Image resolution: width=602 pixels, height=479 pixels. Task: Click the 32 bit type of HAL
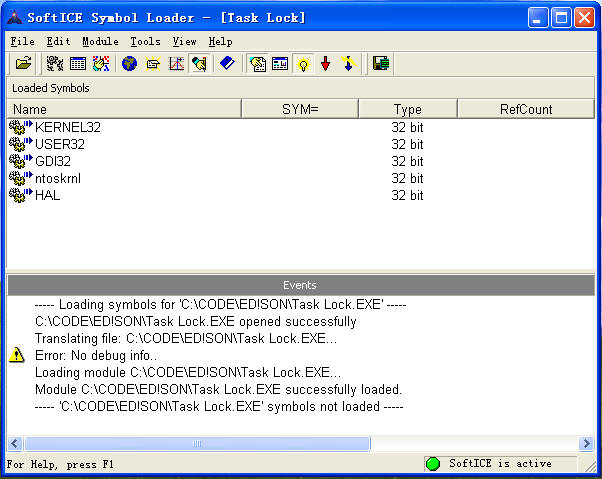pos(407,195)
